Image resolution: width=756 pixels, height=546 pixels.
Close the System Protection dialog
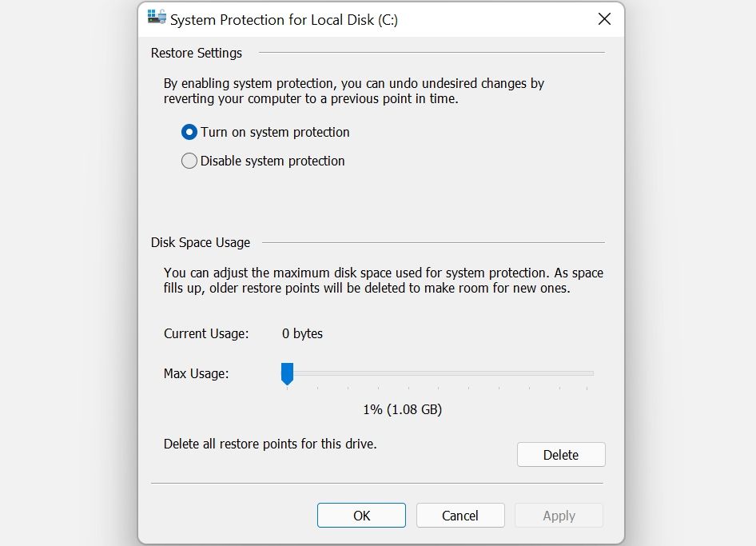(x=604, y=19)
